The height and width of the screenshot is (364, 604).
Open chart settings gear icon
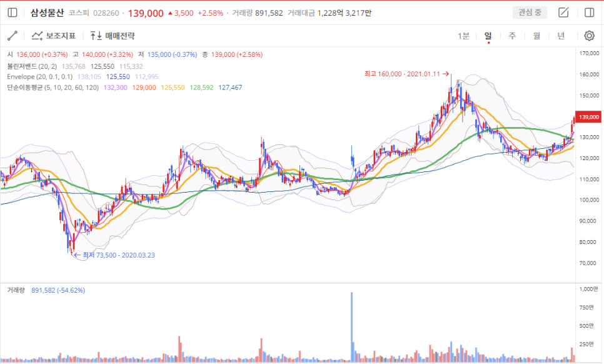pos(590,36)
